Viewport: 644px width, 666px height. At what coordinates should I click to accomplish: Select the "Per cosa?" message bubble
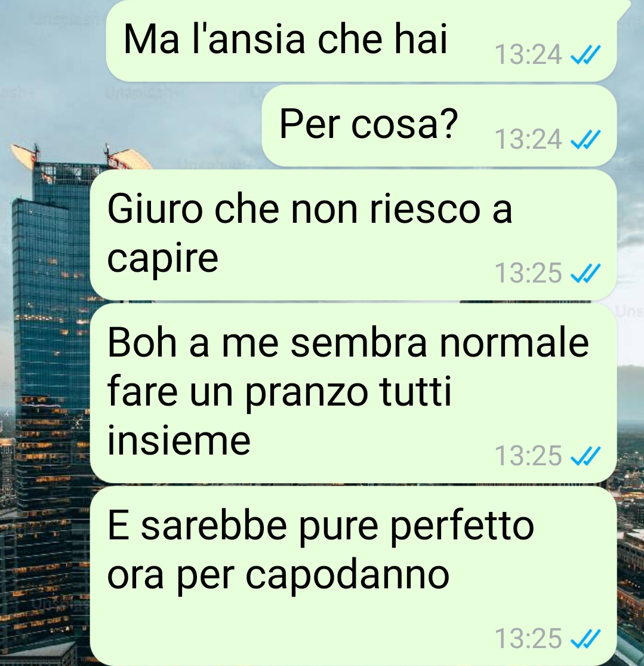(439, 125)
